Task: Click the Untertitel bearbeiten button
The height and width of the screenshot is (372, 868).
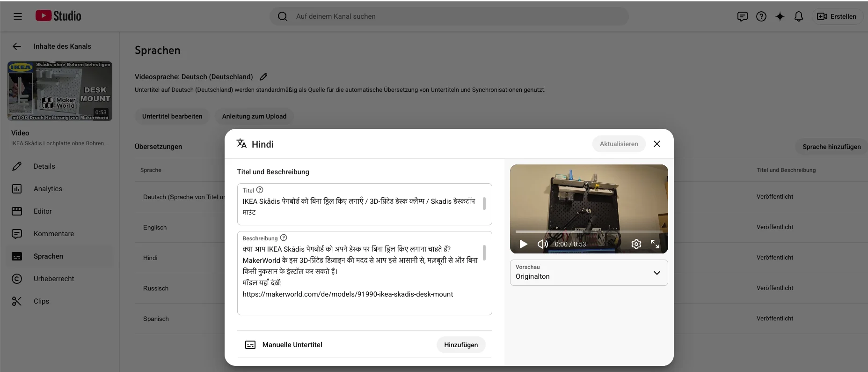Action: [172, 116]
